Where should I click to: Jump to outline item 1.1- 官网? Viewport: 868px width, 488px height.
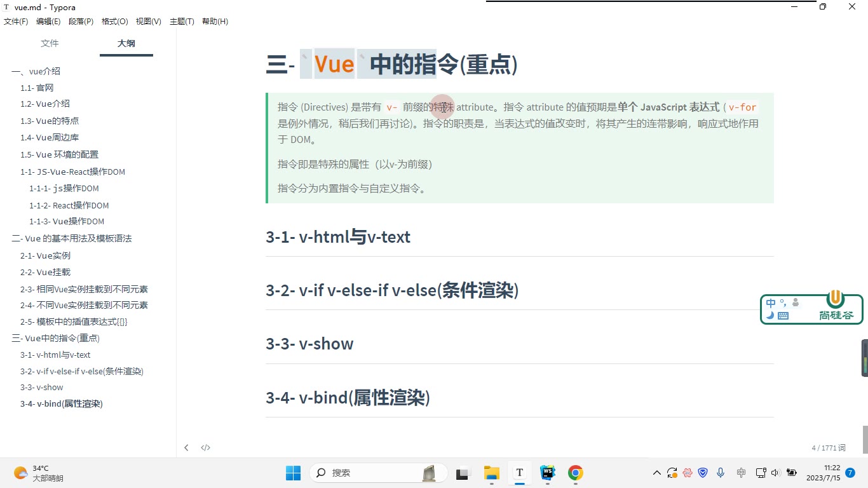37,88
